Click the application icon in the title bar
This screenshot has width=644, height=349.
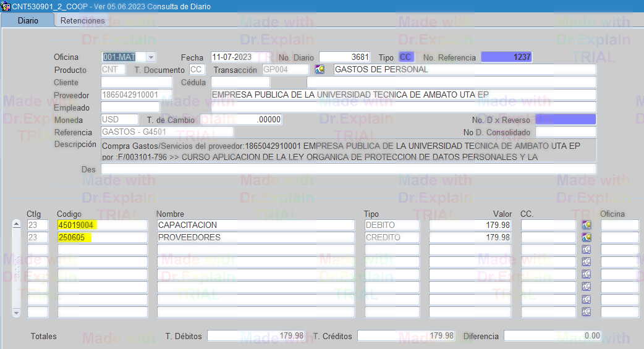(x=6, y=6)
